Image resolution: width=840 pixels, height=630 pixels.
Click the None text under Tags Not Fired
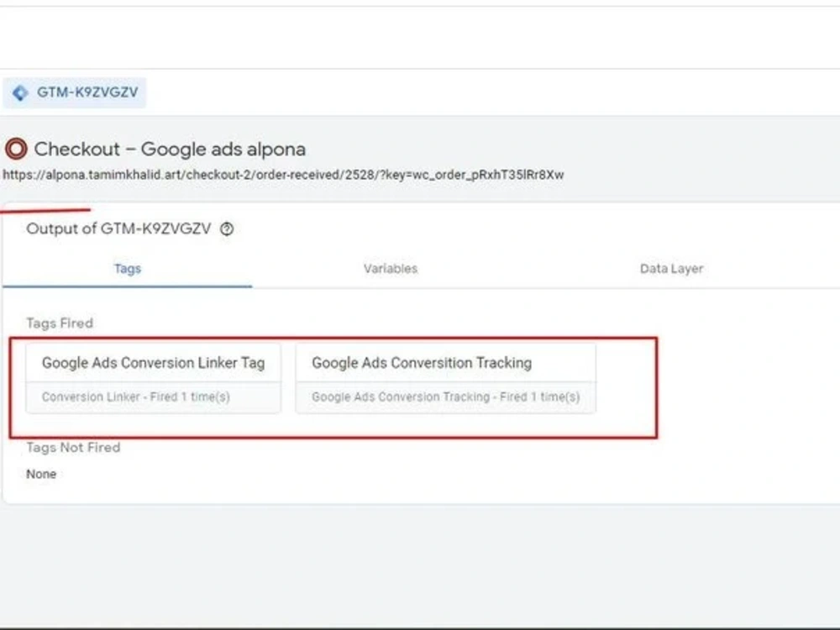41,474
